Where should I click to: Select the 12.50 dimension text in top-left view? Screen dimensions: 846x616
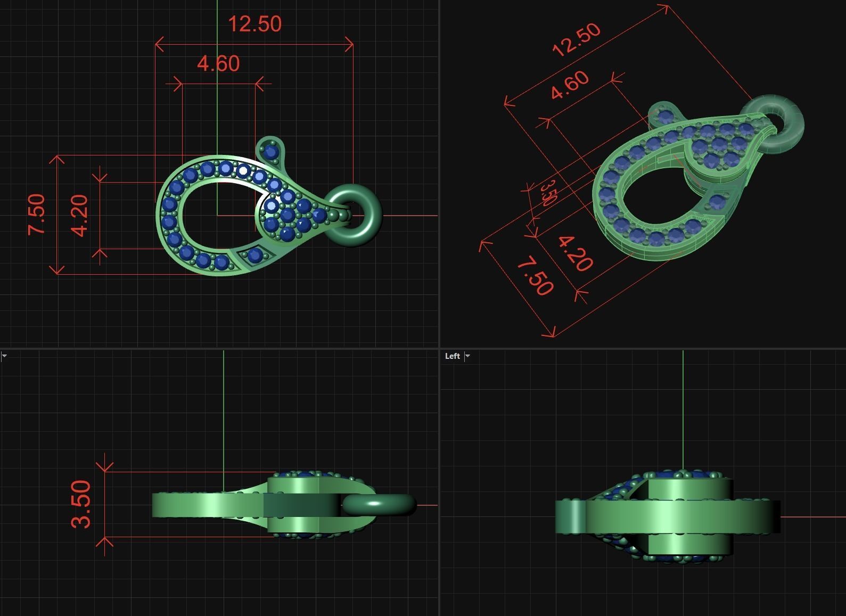point(254,24)
